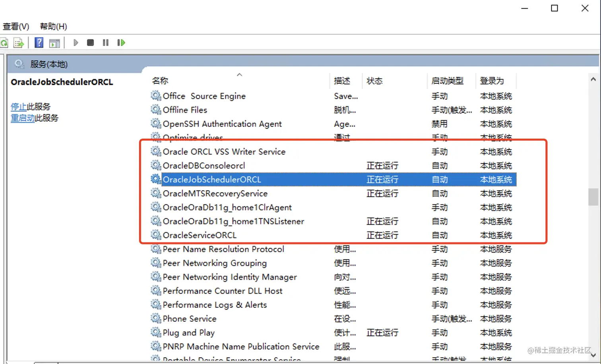Select Peer Networking Grouping service

click(333, 263)
